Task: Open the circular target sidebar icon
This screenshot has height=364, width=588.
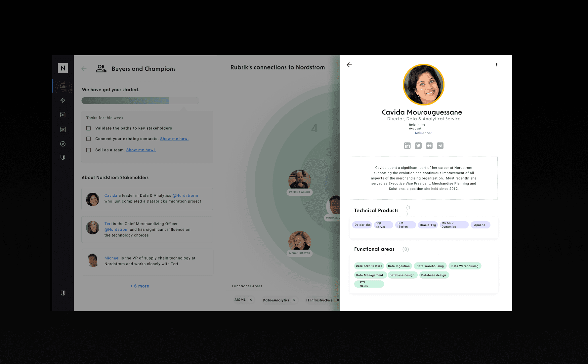Action: coord(63,144)
